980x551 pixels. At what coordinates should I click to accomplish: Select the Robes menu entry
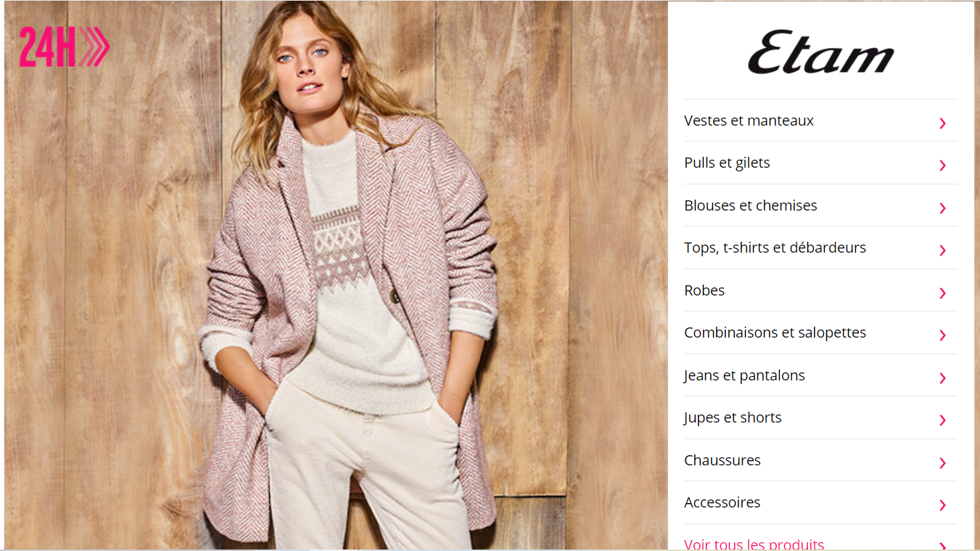820,290
